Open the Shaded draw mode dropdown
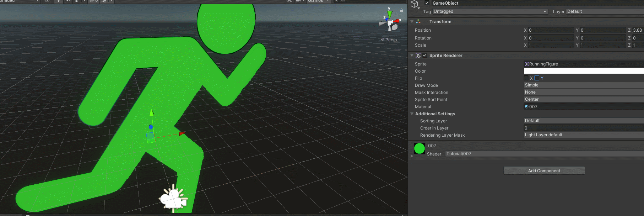The image size is (644, 216). (20, 1)
